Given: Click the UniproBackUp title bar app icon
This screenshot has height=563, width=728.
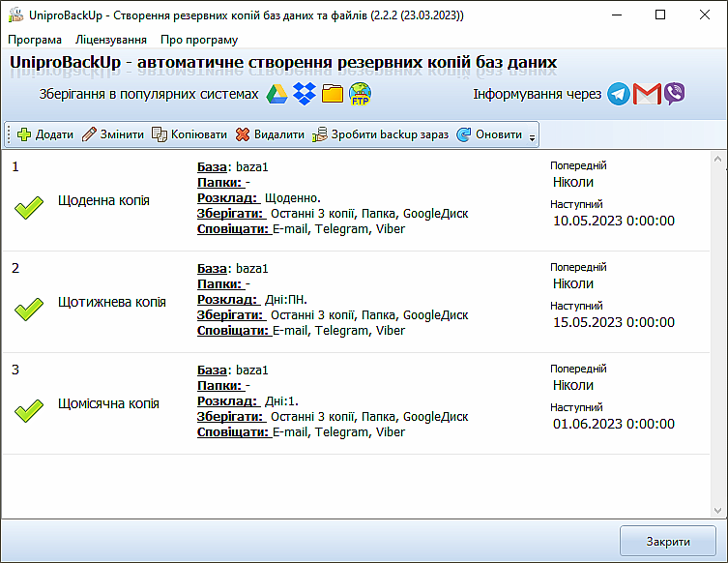Looking at the screenshot, I should coord(15,15).
